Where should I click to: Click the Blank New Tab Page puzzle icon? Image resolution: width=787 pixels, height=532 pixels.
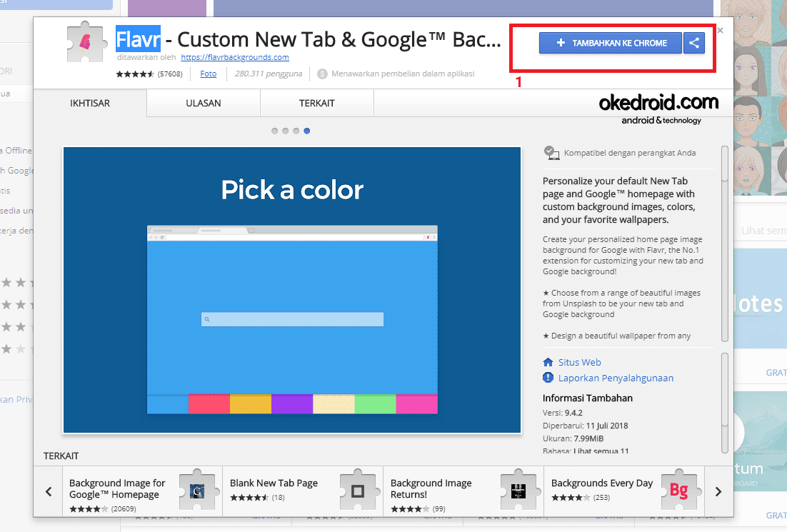[x=359, y=491]
